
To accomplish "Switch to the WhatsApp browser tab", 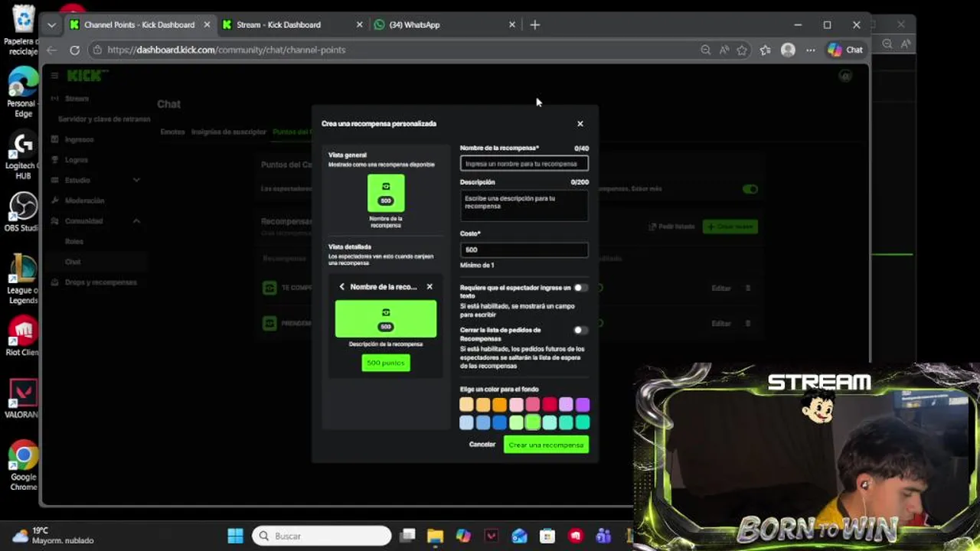I will coord(415,24).
